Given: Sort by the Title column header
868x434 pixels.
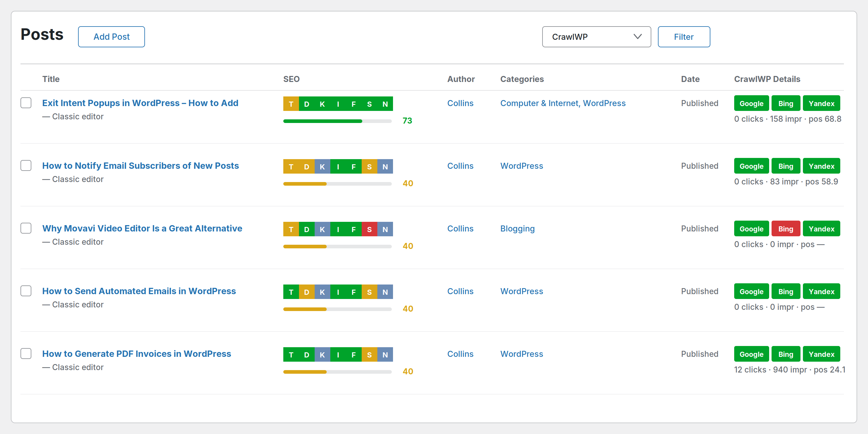Looking at the screenshot, I should tap(51, 79).
